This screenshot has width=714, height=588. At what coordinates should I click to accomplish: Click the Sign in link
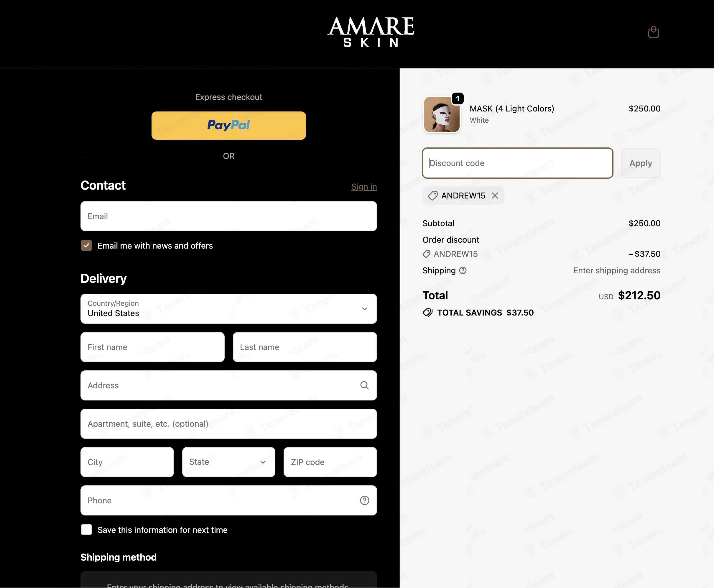[x=364, y=187]
